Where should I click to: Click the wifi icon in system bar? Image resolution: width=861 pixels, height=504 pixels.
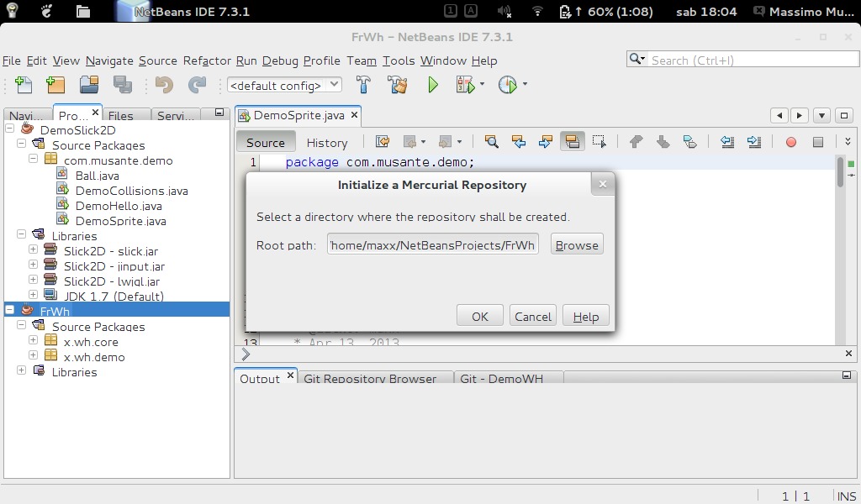point(537,11)
